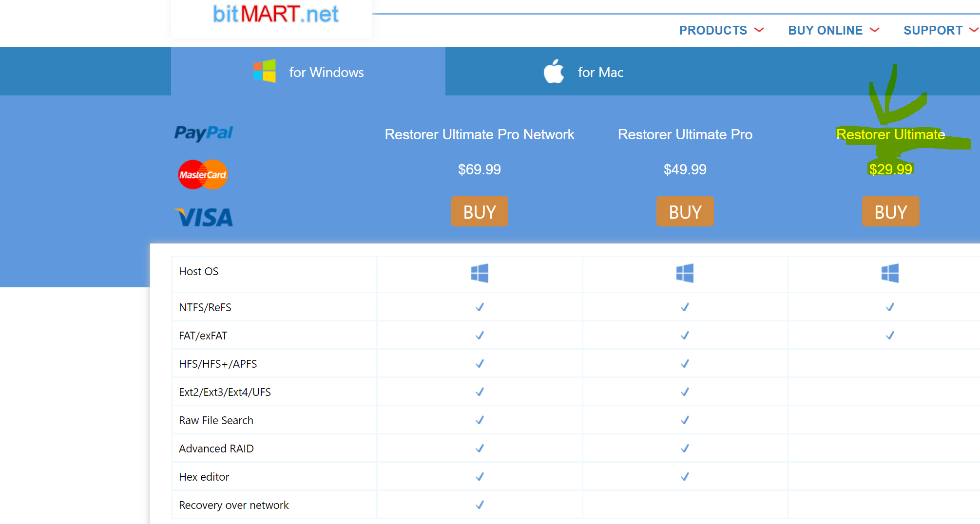980x524 pixels.
Task: Click FAT/exFAT checkmark under Restorer Ultimate
Action: 890,336
